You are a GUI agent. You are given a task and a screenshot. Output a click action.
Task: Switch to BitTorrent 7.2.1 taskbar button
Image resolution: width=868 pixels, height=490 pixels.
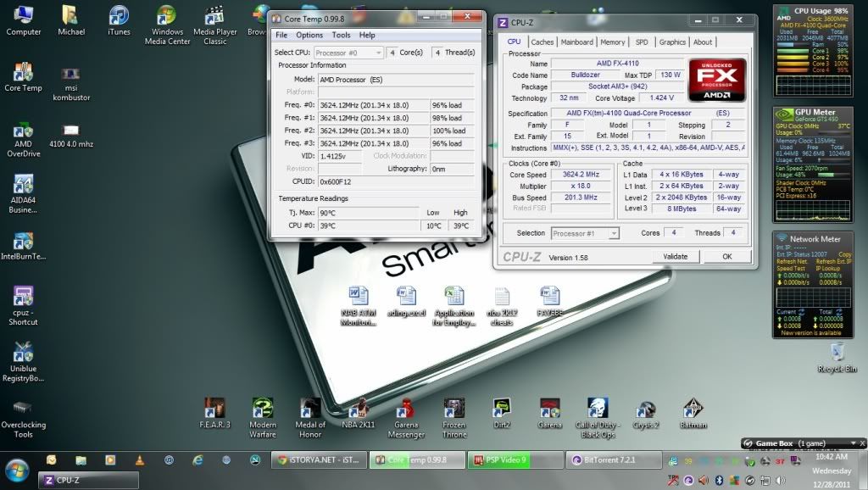tap(614, 460)
